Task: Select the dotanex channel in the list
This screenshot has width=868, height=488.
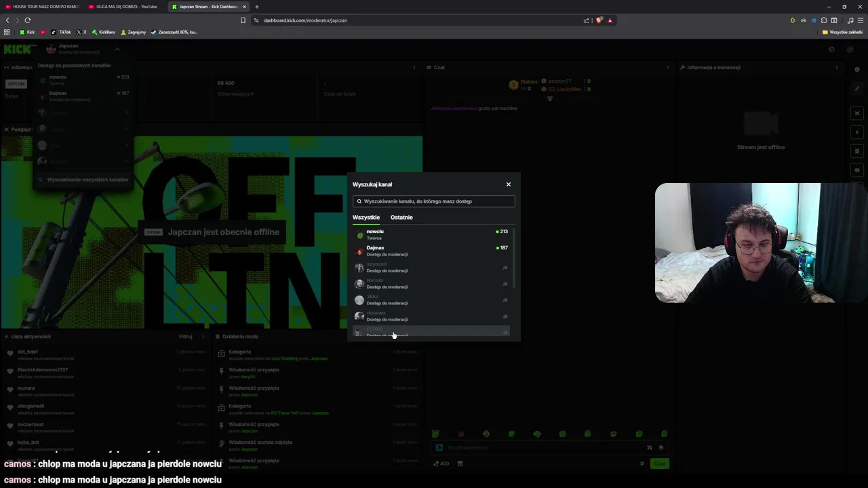Action: [431, 316]
